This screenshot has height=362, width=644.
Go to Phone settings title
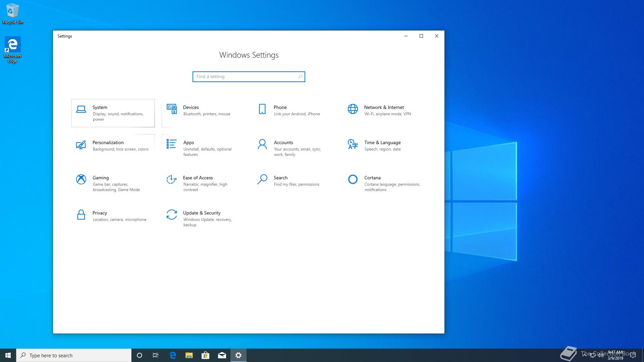280,107
